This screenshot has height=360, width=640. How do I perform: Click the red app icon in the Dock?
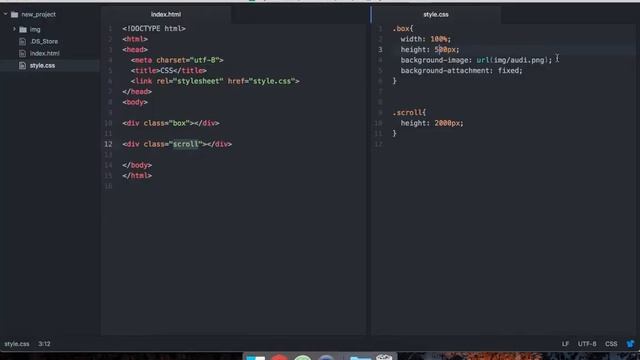(279, 357)
